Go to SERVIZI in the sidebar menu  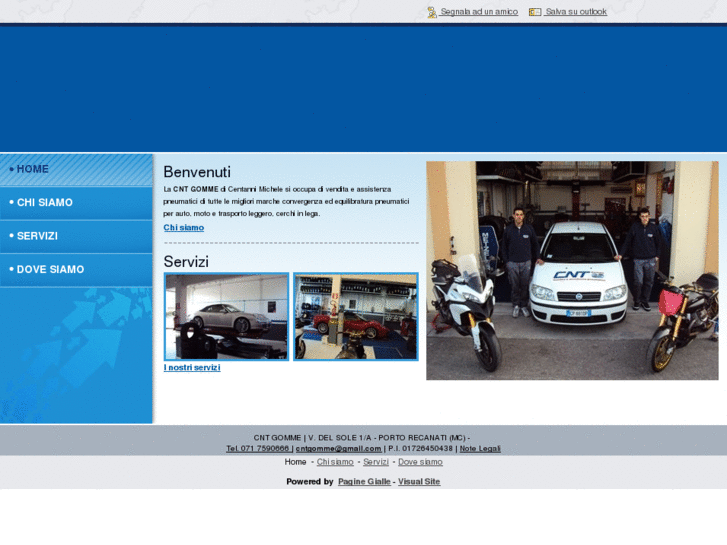tap(37, 236)
